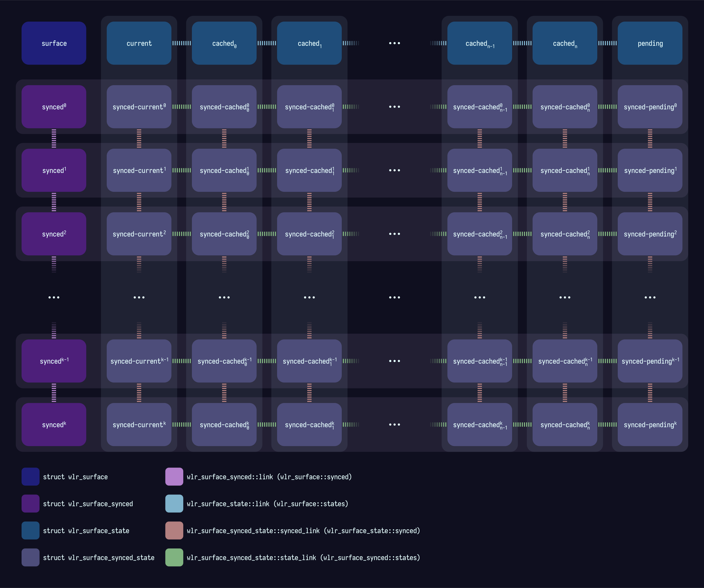Screen dimensions: 704x588
Task: Click the synced-current 1 block
Action: coord(139,170)
